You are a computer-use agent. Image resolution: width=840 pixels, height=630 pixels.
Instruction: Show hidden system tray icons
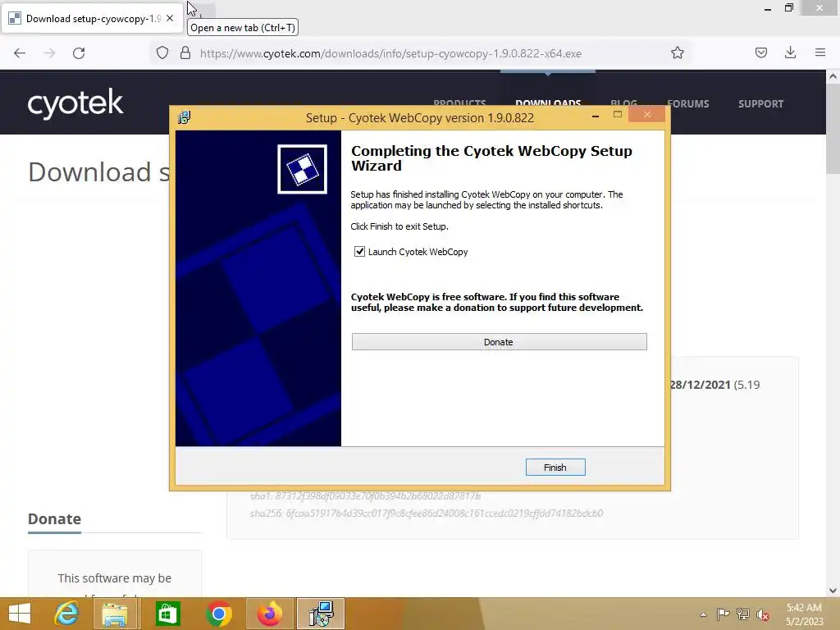tap(703, 614)
